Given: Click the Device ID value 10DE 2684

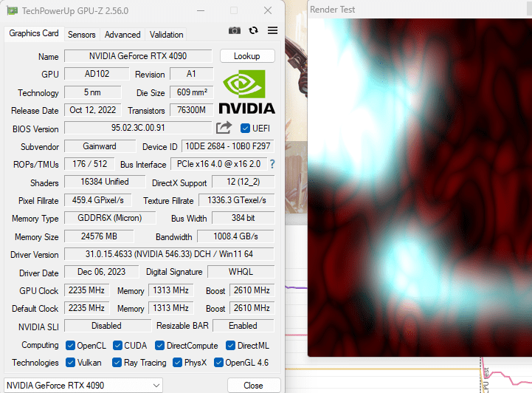Looking at the screenshot, I should pyautogui.click(x=228, y=146).
